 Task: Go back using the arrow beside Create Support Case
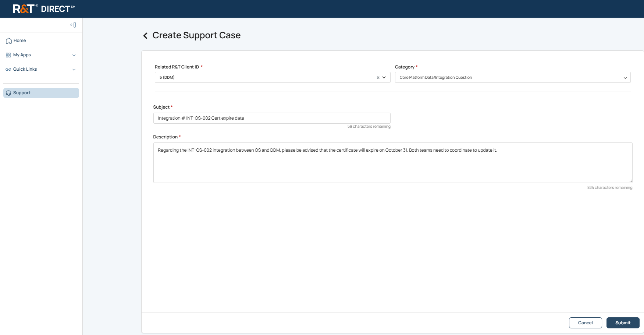145,36
